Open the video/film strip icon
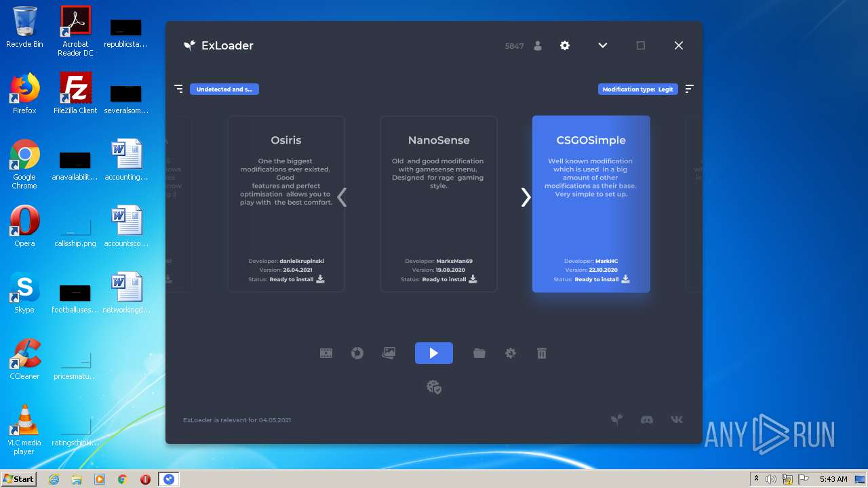 [x=326, y=353]
